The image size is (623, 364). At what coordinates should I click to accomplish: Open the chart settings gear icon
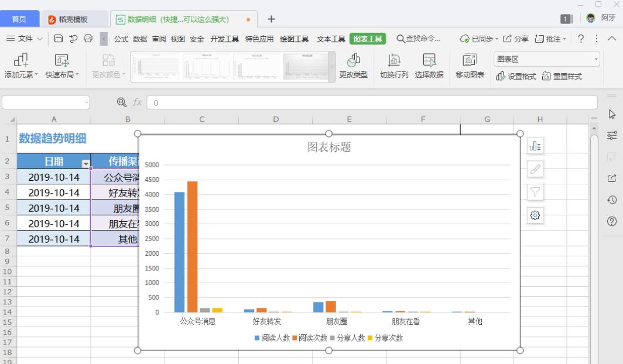535,215
